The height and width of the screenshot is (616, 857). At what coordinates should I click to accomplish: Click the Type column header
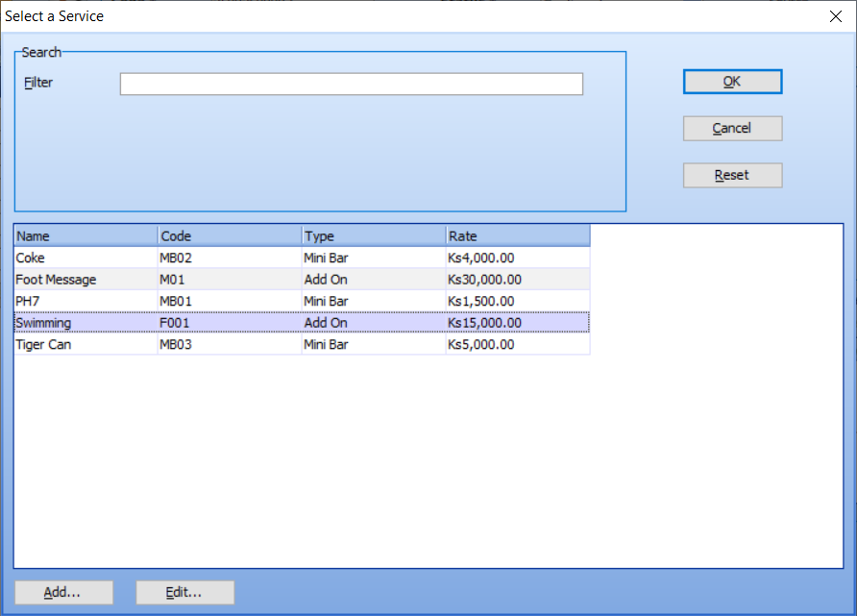click(373, 236)
